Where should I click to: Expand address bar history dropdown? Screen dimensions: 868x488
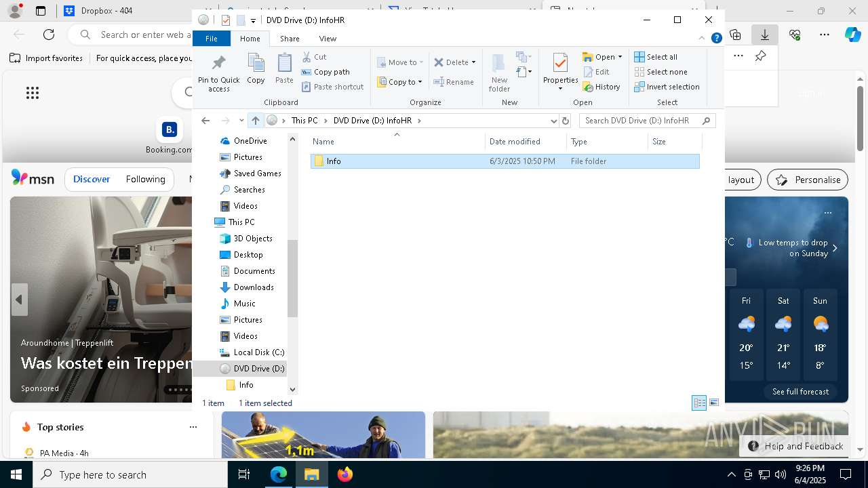553,121
